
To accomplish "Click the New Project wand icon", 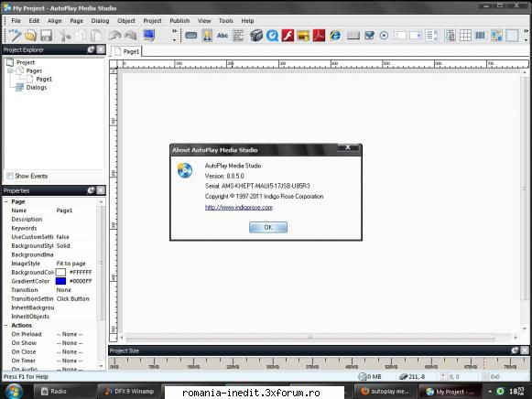I will tap(15, 36).
